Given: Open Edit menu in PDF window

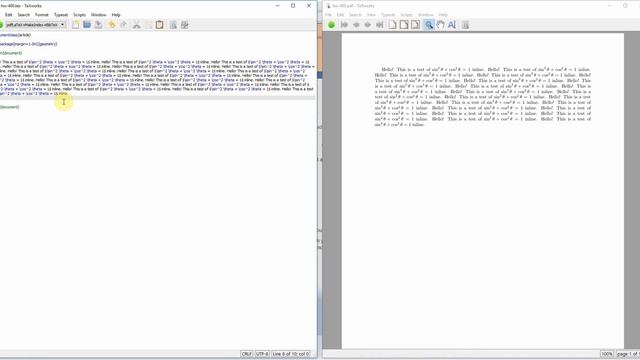Looking at the screenshot, I should pos(340,15).
